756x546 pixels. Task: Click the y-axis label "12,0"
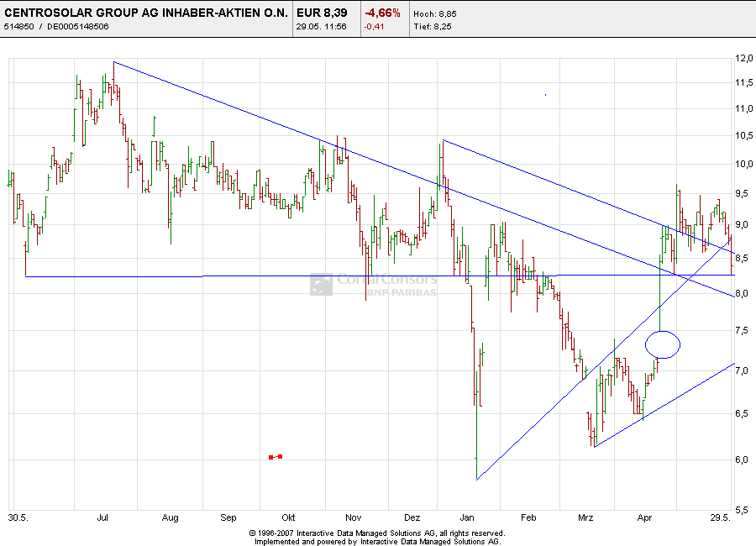[744, 58]
